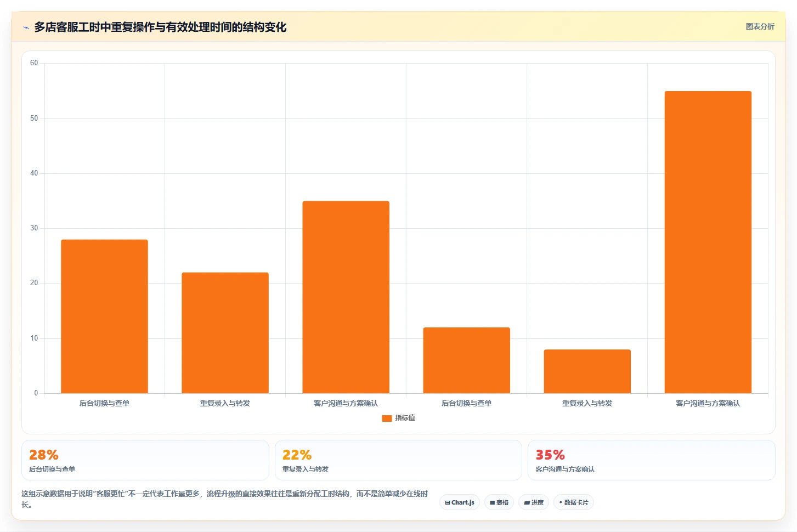
Task: Click the 数据卡片 tag
Action: pos(574,502)
